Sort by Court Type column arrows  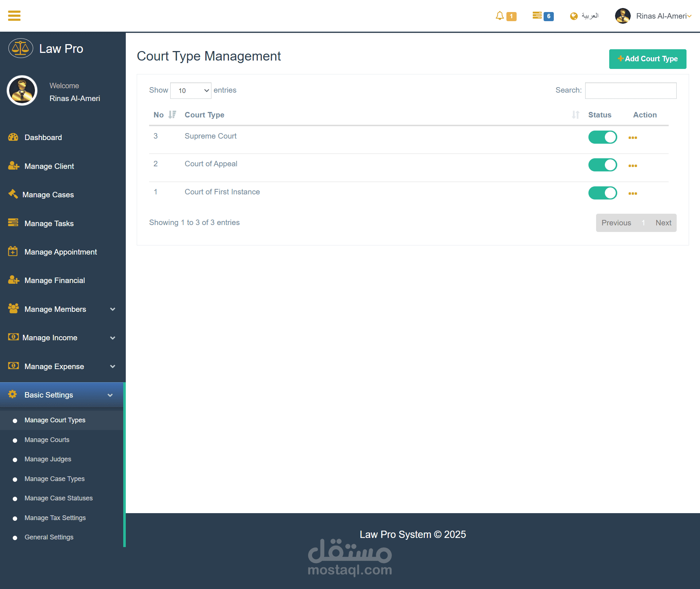click(575, 115)
